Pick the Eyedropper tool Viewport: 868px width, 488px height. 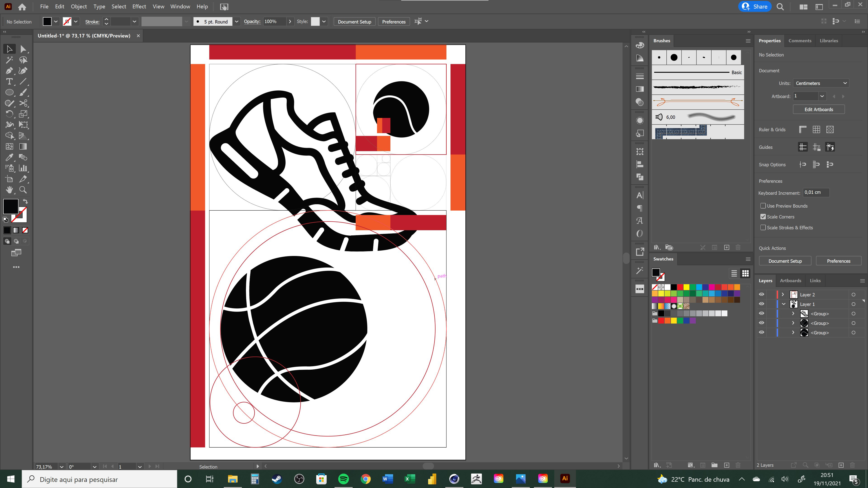9,157
